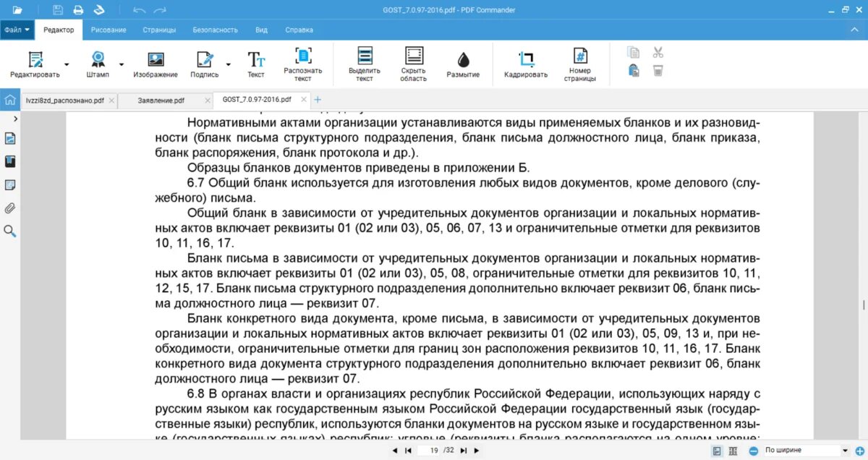This screenshot has width=868, height=460.
Task: Collapse the ribbon with the chevron
Action: click(854, 30)
